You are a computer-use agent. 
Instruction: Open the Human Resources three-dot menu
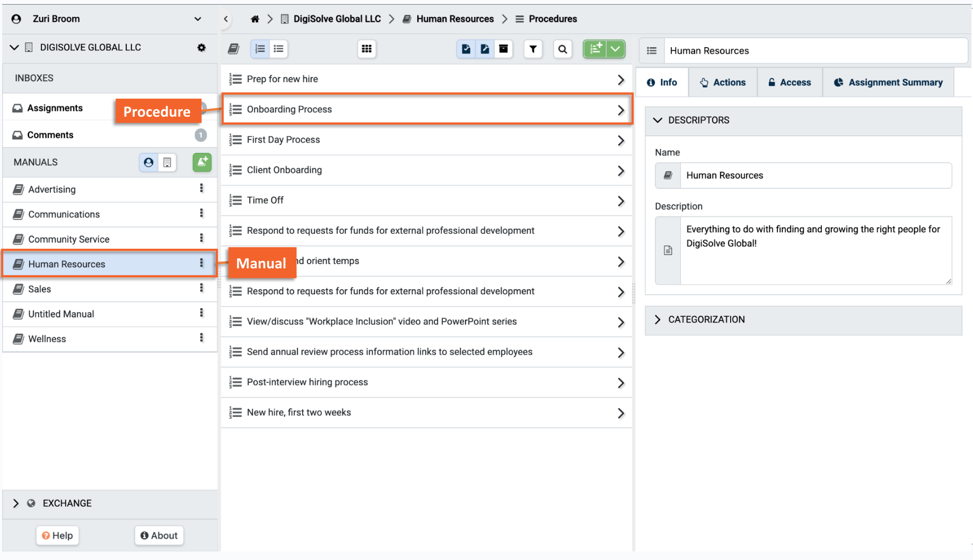click(201, 263)
